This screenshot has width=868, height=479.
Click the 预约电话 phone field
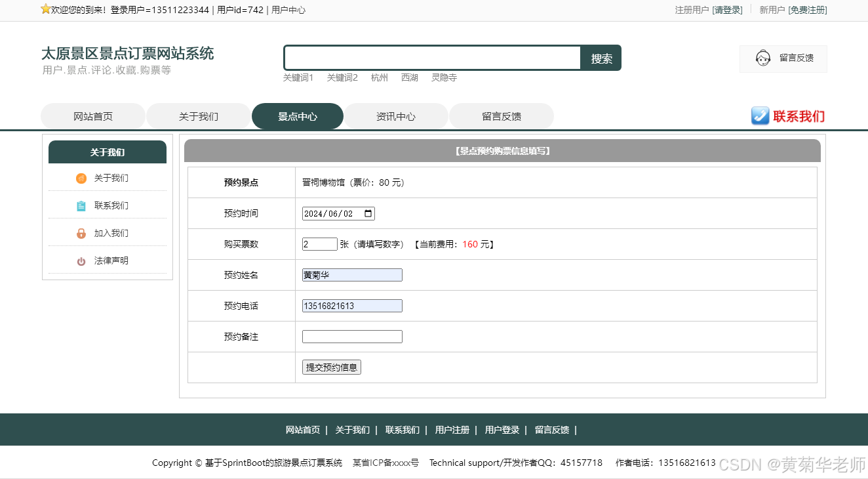pos(352,306)
